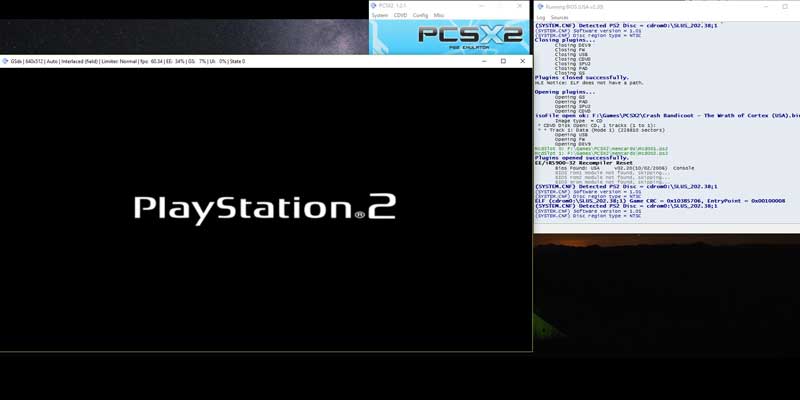Select the 'Closing SPU2' log line
The height and width of the screenshot is (400, 800).
point(573,63)
